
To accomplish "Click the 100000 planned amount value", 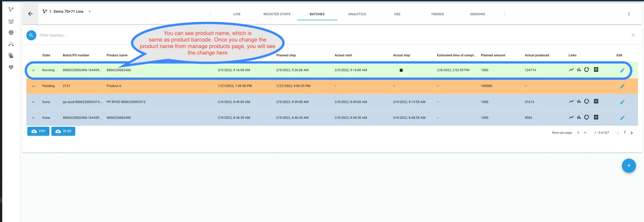I will [486, 86].
